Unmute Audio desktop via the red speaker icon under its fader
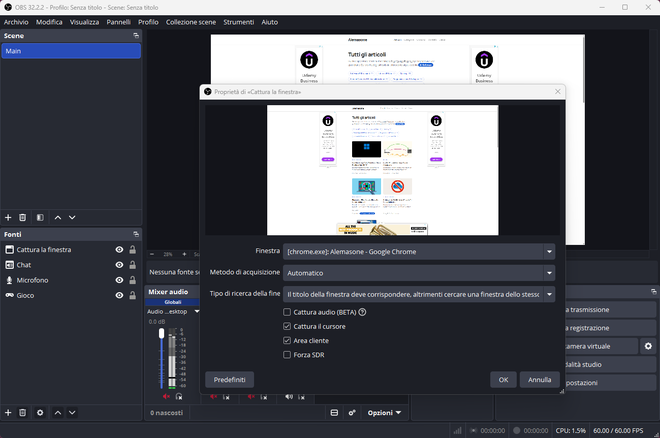660x438 pixels. point(166,396)
